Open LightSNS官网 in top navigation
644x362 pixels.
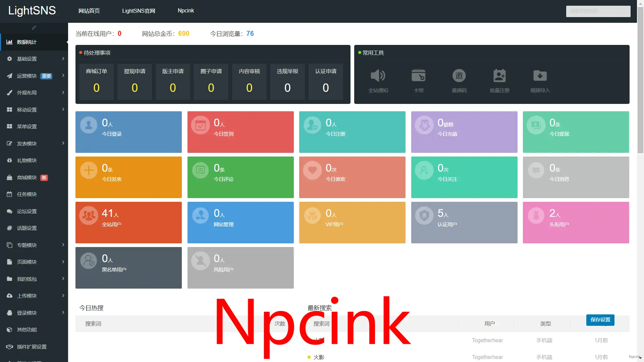[139, 11]
